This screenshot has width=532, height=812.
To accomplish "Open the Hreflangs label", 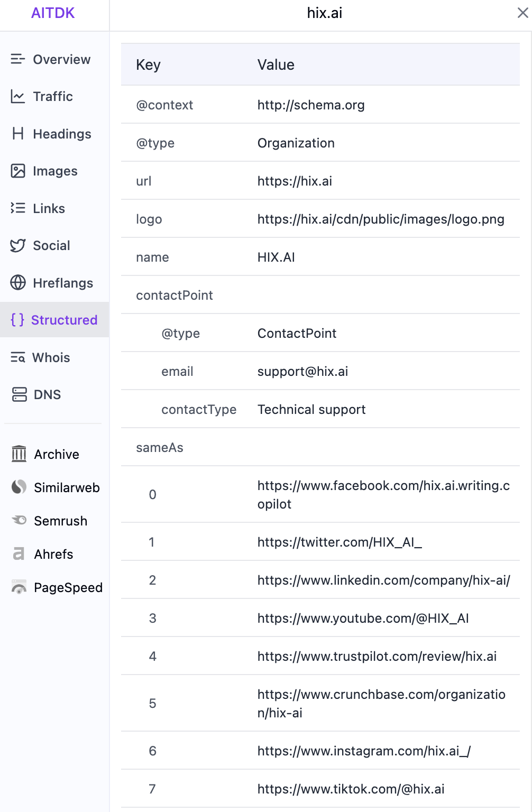I will pos(63,283).
